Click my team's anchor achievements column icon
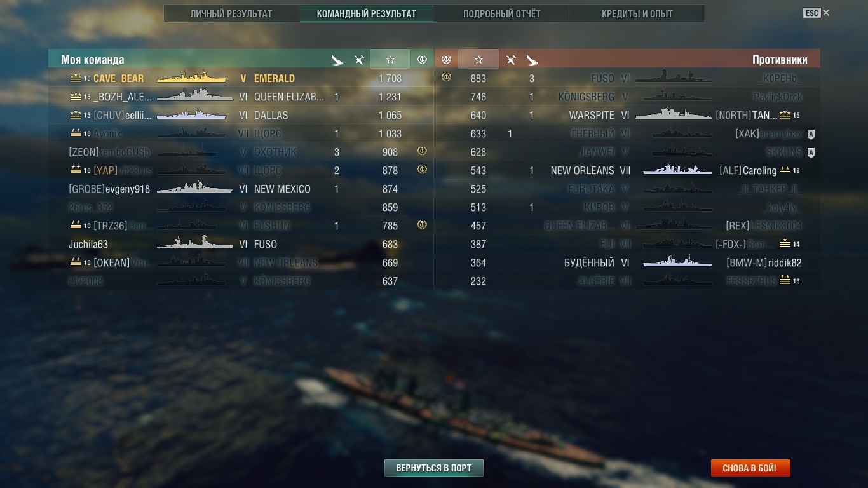 tap(422, 59)
